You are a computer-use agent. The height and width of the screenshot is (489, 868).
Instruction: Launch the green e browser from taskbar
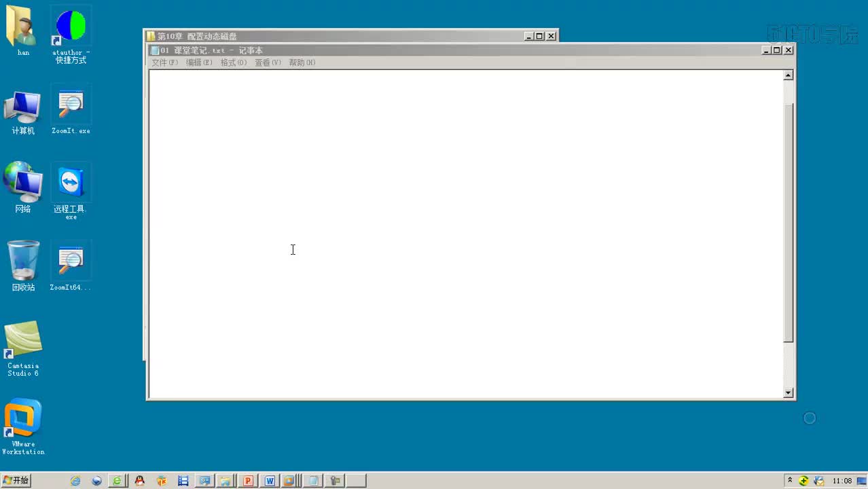point(117,481)
